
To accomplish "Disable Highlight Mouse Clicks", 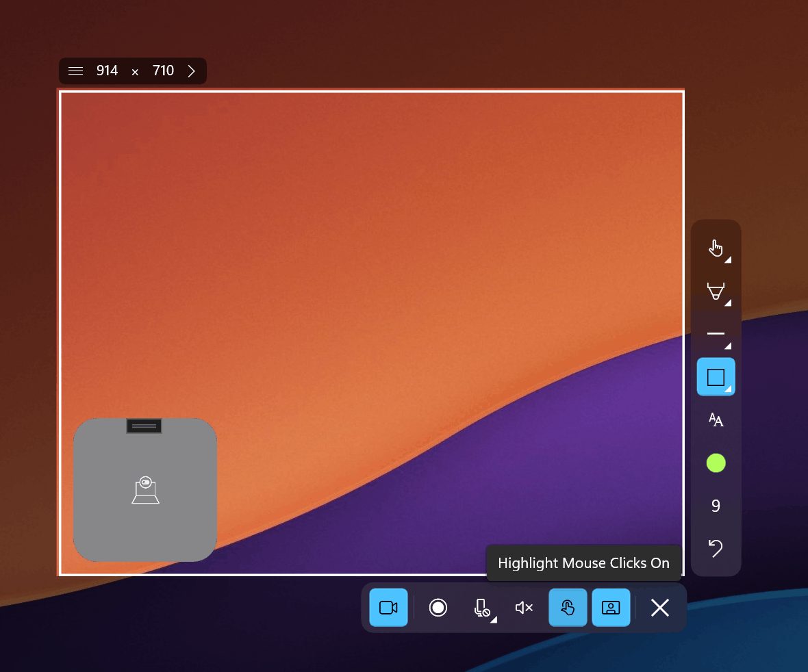I will pyautogui.click(x=568, y=608).
